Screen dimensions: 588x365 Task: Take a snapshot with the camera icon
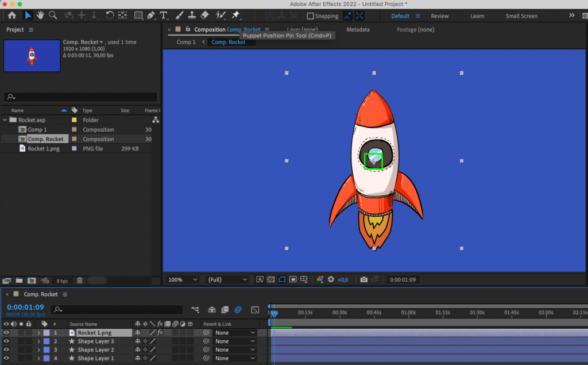(x=364, y=279)
